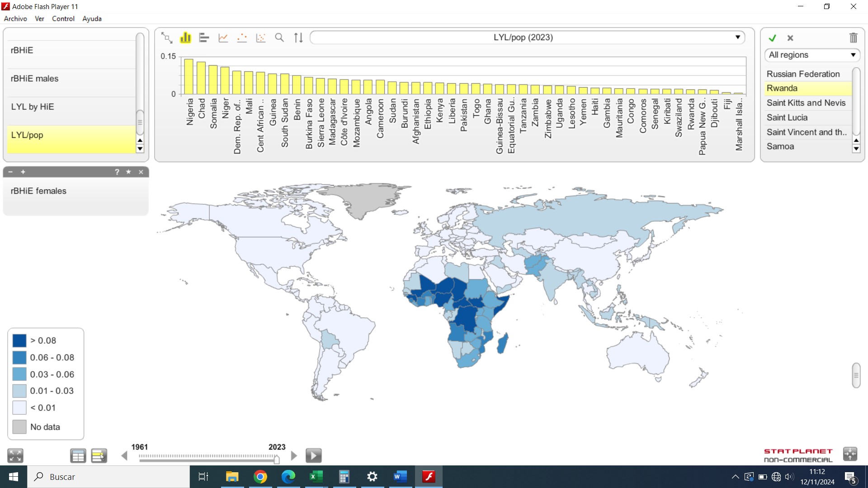Viewport: 868px width, 488px height.
Task: Select Russian Federation in the country list
Action: coord(808,74)
